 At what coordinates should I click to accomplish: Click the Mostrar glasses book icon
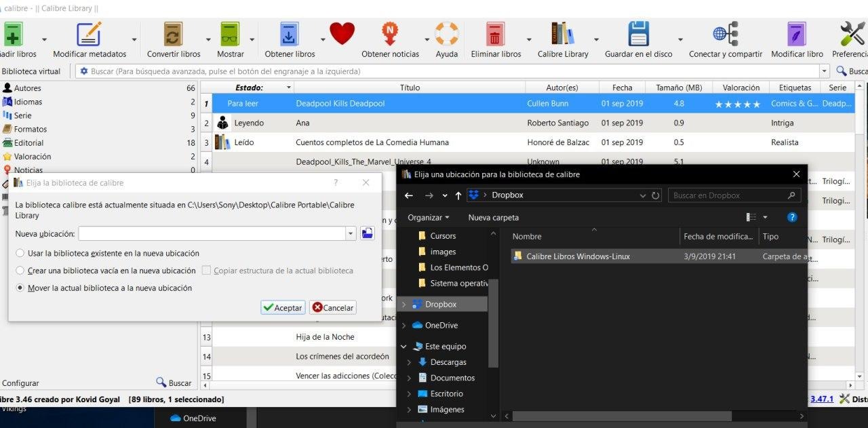(231, 34)
